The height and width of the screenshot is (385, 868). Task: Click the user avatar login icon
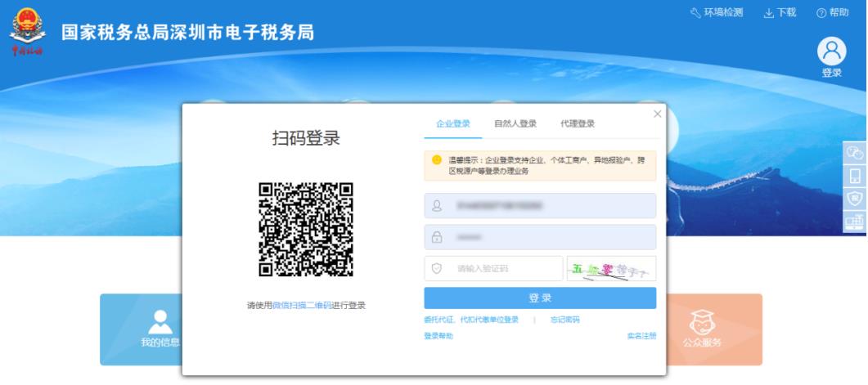click(x=831, y=52)
